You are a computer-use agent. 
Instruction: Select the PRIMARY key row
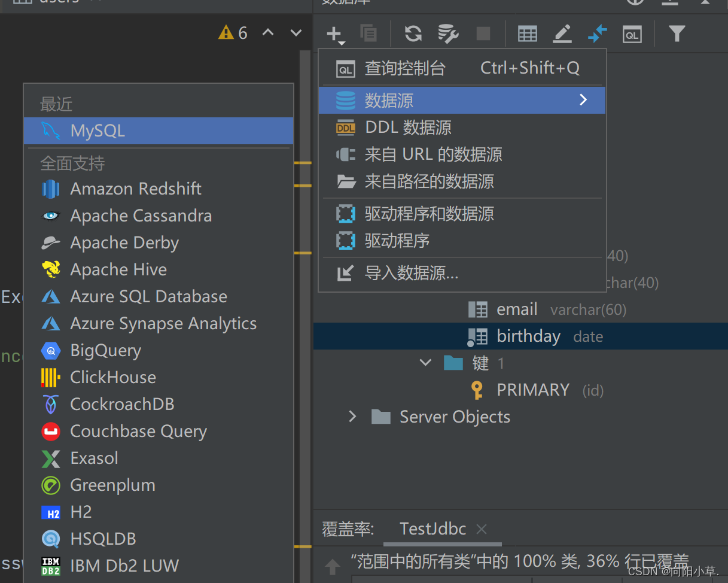pos(520,390)
